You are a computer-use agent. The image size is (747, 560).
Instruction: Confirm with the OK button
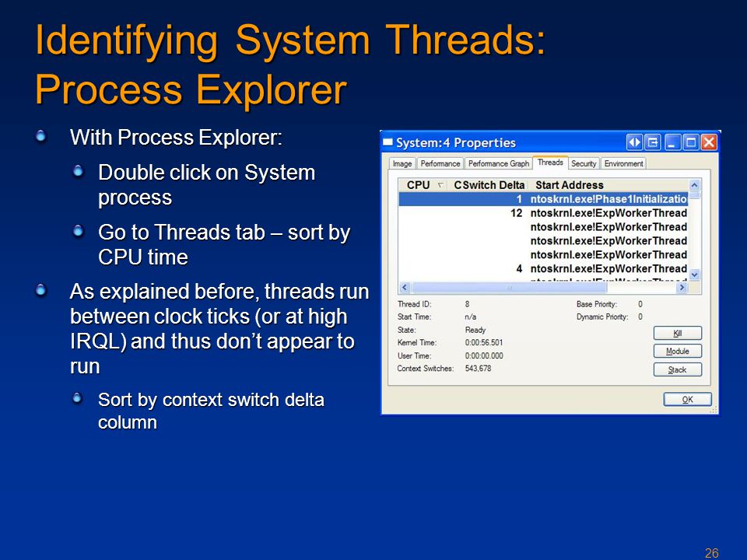pos(687,399)
